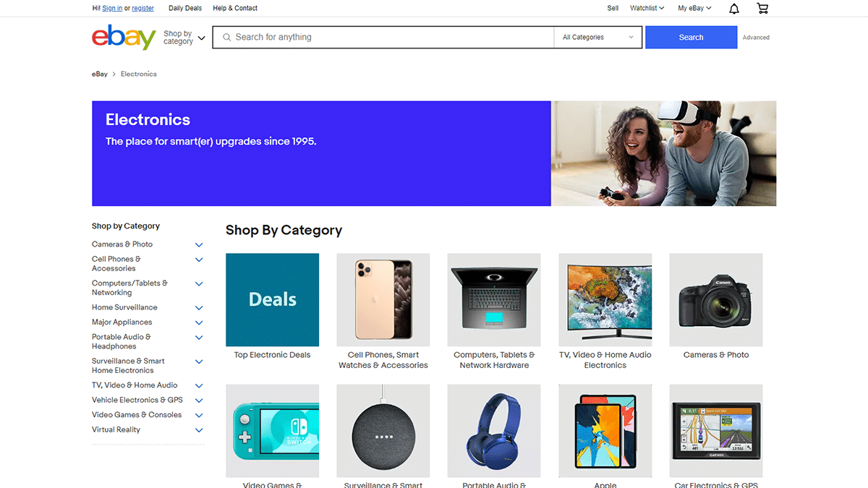Choose the blue headphones Portable Audio image
Viewport: 868px width, 488px height.
[x=494, y=431]
